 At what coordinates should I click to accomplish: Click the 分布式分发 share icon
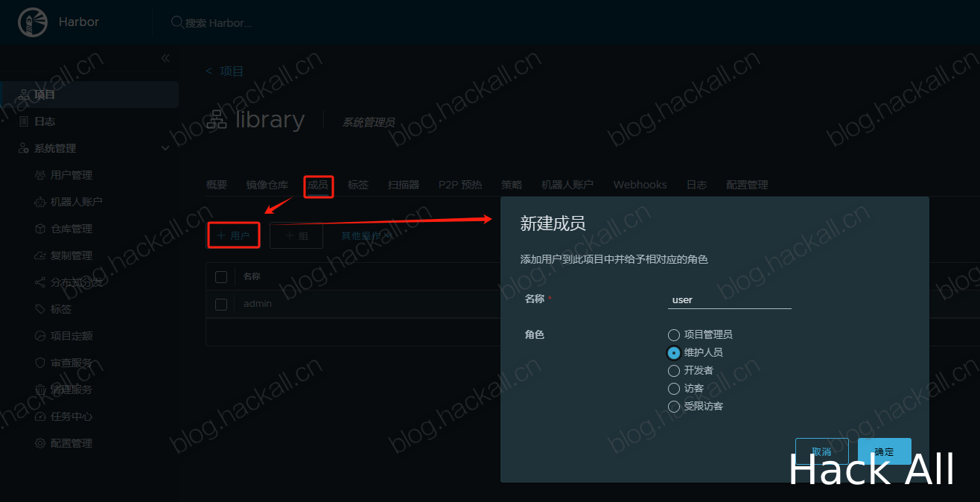[x=40, y=282]
